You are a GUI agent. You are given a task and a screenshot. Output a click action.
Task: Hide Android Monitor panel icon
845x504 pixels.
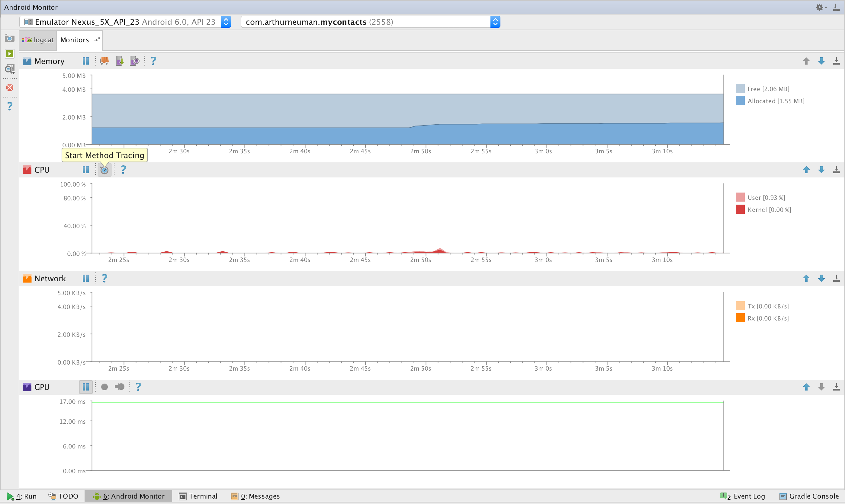click(837, 7)
